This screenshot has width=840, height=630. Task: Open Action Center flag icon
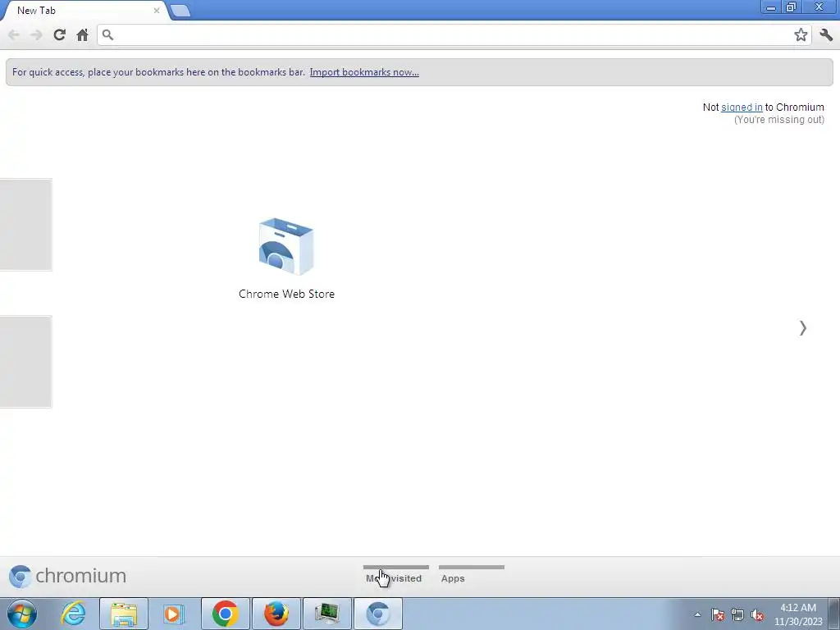pos(717,615)
